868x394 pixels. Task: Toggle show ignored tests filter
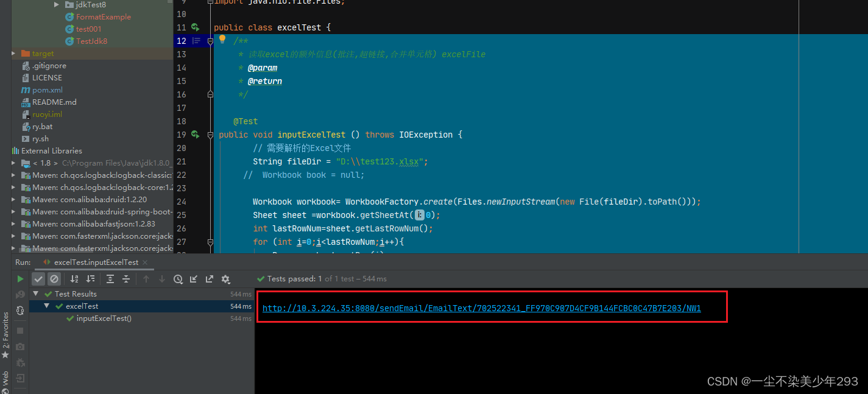pyautogui.click(x=55, y=278)
